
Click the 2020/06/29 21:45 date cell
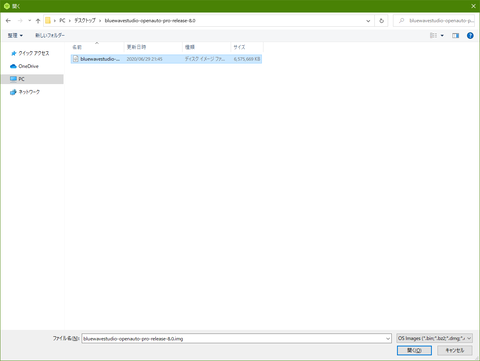pyautogui.click(x=145, y=59)
